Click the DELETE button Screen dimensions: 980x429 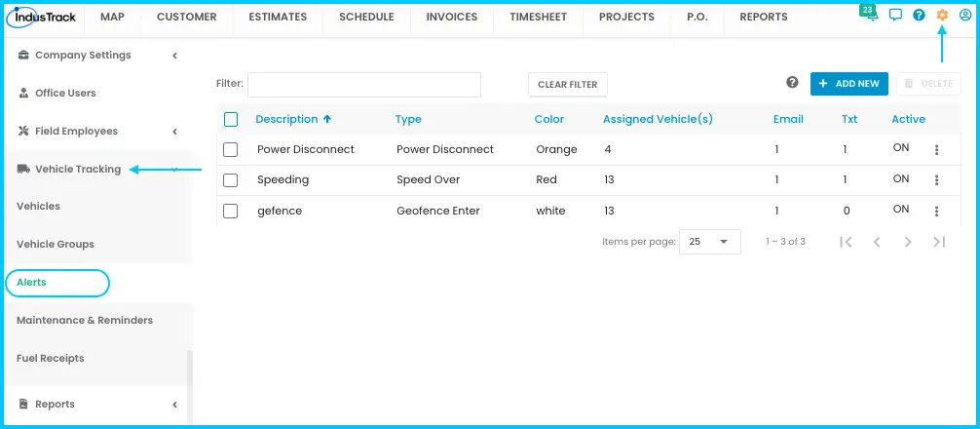click(x=928, y=84)
